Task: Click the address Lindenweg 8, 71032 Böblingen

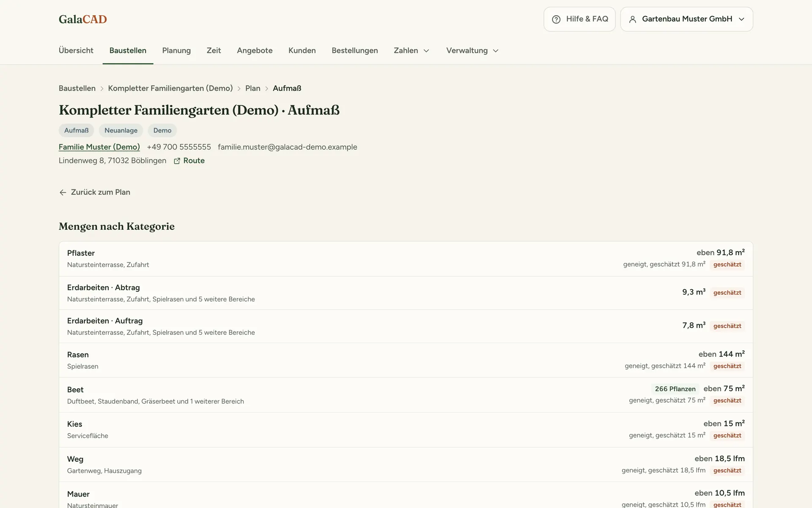Action: pyautogui.click(x=112, y=160)
